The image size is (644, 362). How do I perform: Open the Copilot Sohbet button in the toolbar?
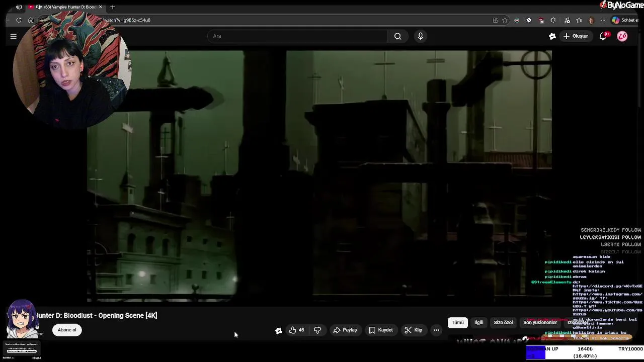click(x=624, y=20)
